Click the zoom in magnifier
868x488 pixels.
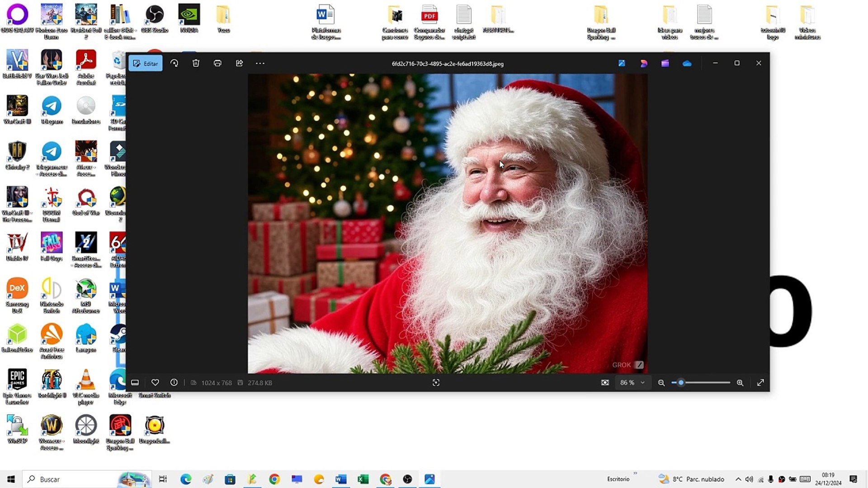740,383
